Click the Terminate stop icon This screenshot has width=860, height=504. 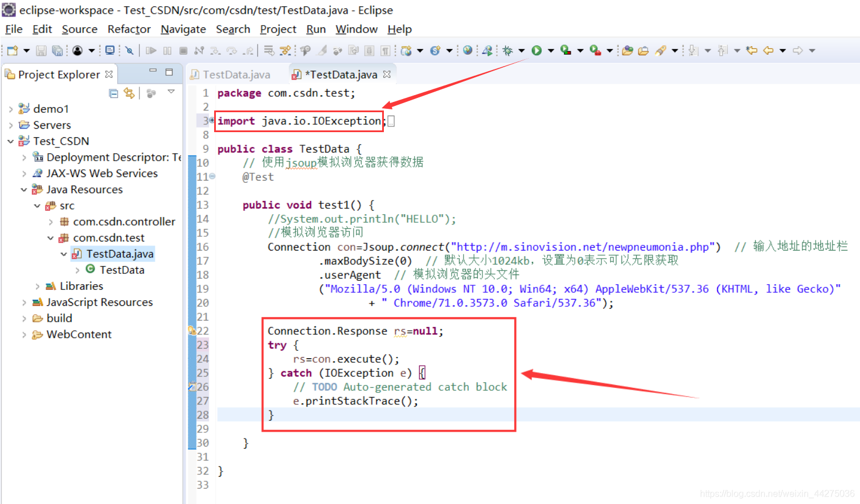point(183,51)
